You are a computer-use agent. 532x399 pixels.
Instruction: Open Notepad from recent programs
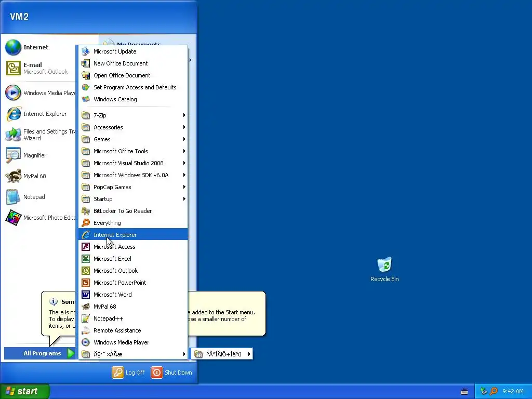click(39, 197)
